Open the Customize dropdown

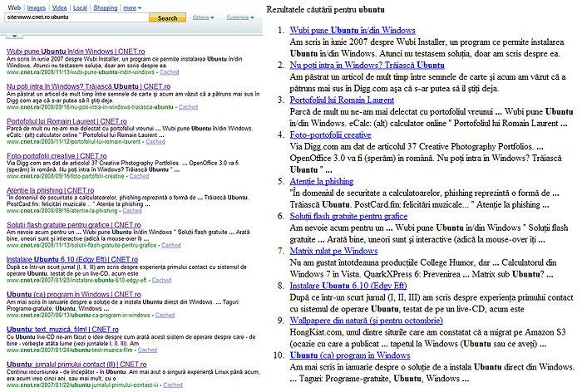[x=240, y=17]
